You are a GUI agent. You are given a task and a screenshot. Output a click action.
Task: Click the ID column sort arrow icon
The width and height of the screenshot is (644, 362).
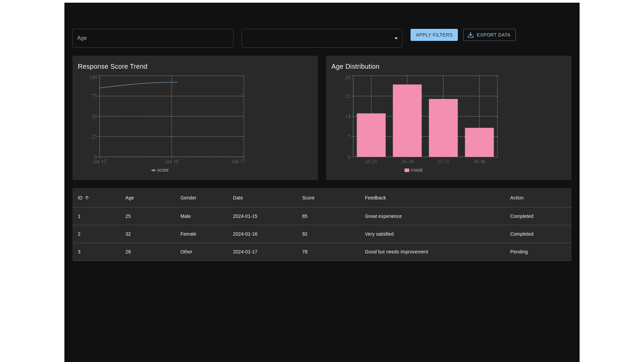click(87, 198)
